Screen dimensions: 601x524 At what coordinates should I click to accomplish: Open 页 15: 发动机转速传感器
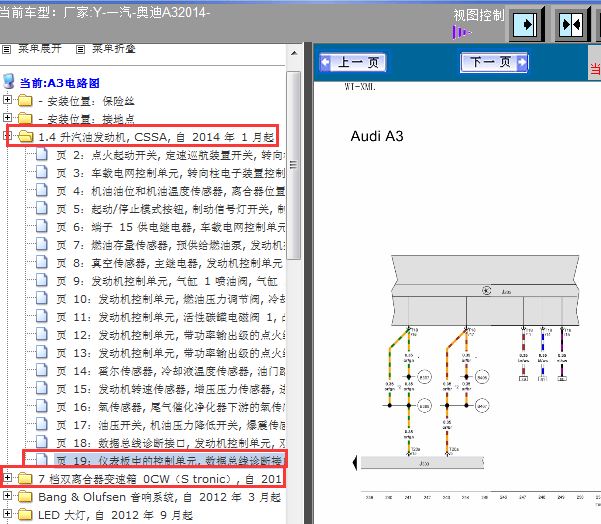point(171,389)
